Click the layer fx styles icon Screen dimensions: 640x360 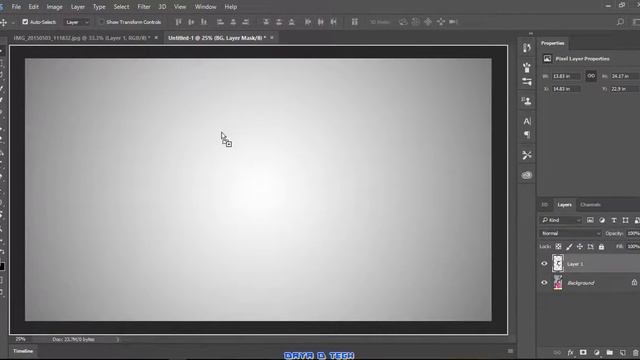pos(571,353)
